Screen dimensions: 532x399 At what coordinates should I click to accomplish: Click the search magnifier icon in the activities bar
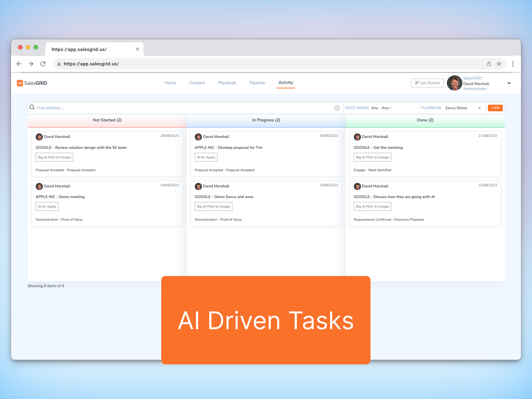click(32, 107)
